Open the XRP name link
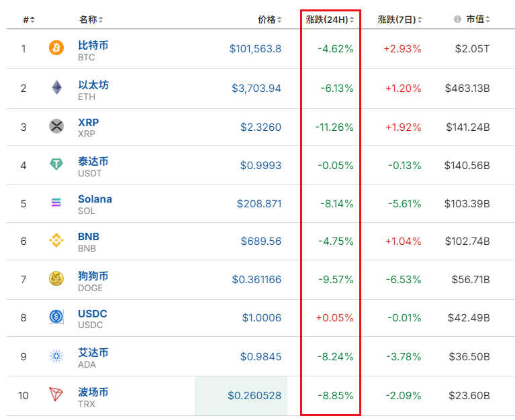The width and height of the screenshot is (515, 420). coord(89,122)
